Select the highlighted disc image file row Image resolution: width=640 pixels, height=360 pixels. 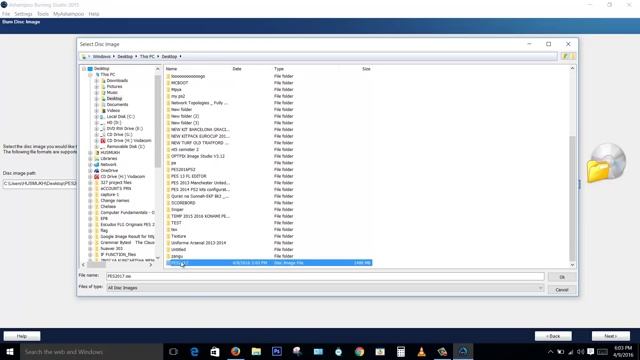[x=269, y=263]
